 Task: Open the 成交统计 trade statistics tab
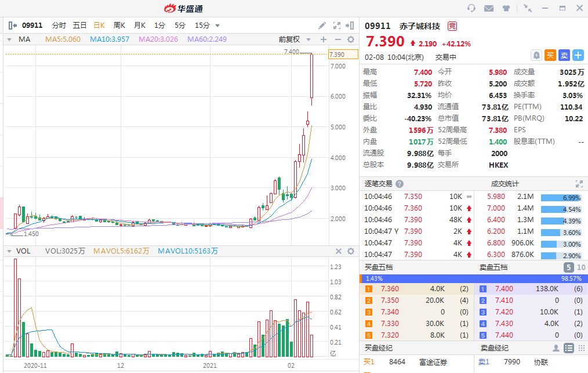pyautogui.click(x=504, y=184)
